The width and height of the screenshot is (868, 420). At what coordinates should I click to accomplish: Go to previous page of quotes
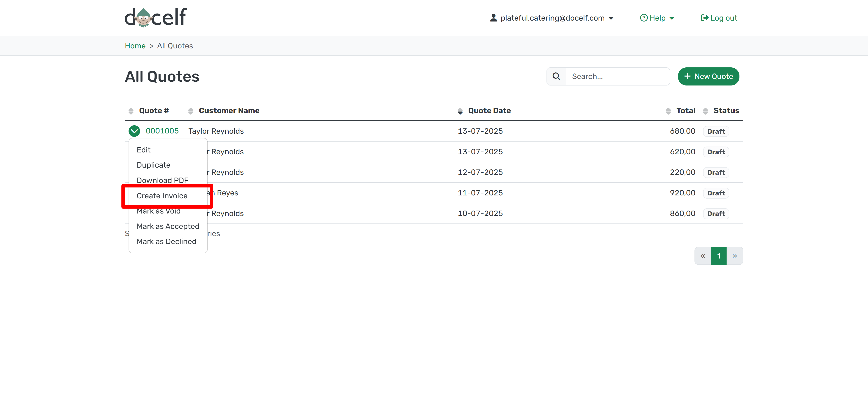pos(703,256)
